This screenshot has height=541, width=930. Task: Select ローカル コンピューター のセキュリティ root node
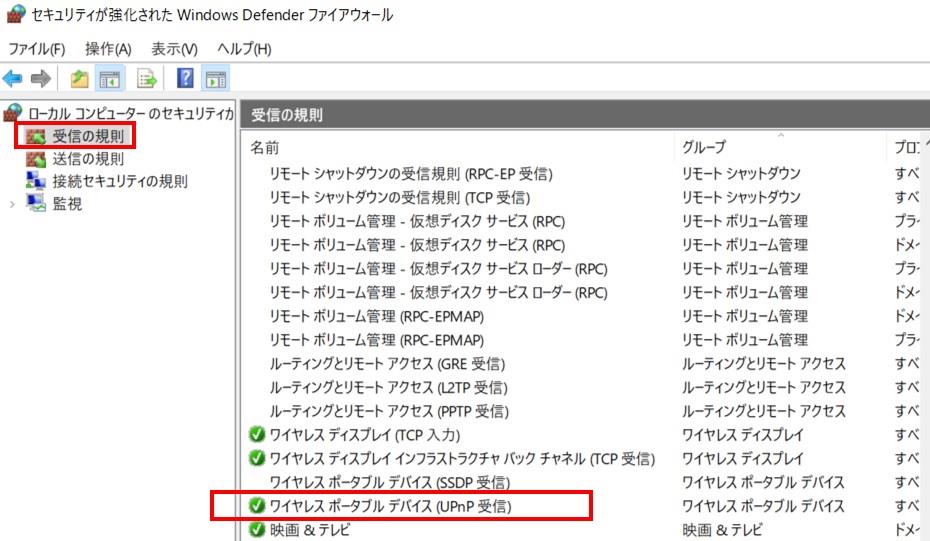click(130, 113)
